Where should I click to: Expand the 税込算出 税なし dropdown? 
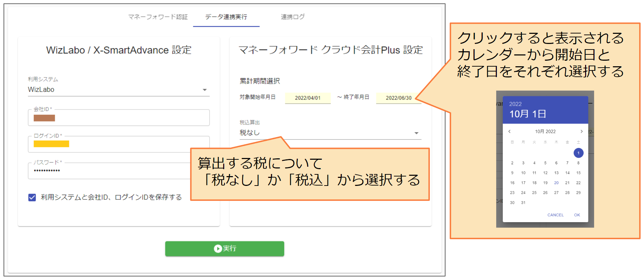(330, 133)
